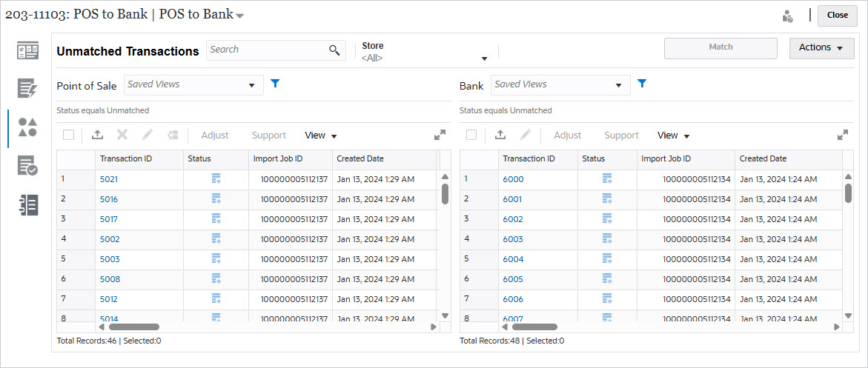Open the Unmatched Transactions sidebar icon
This screenshot has width=868, height=368.
click(27, 127)
